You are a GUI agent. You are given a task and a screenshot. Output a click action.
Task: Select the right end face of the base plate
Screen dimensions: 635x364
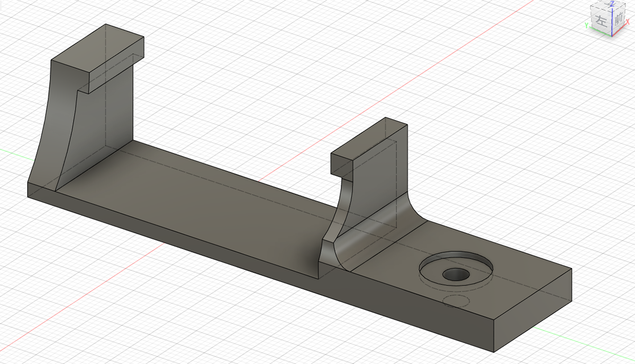pyautogui.click(x=532, y=310)
